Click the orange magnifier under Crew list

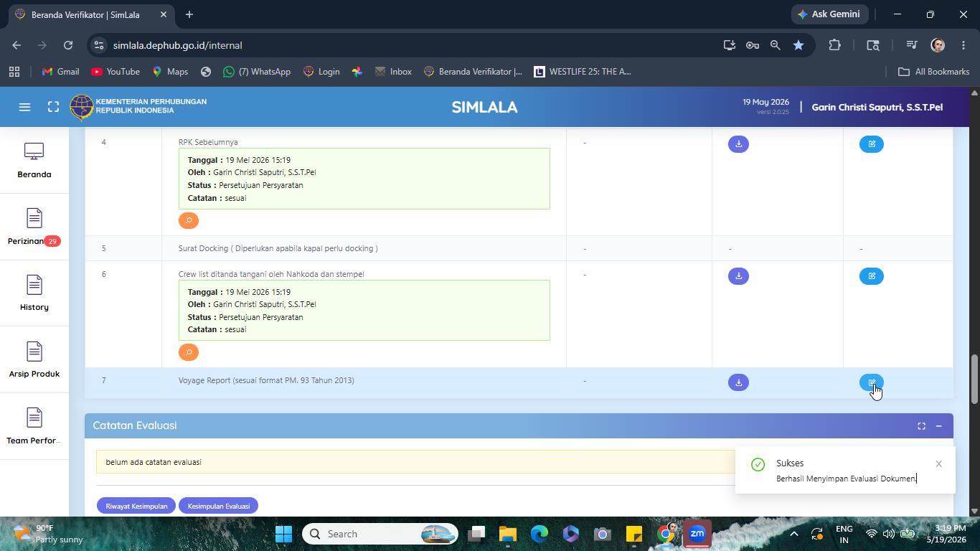189,352
